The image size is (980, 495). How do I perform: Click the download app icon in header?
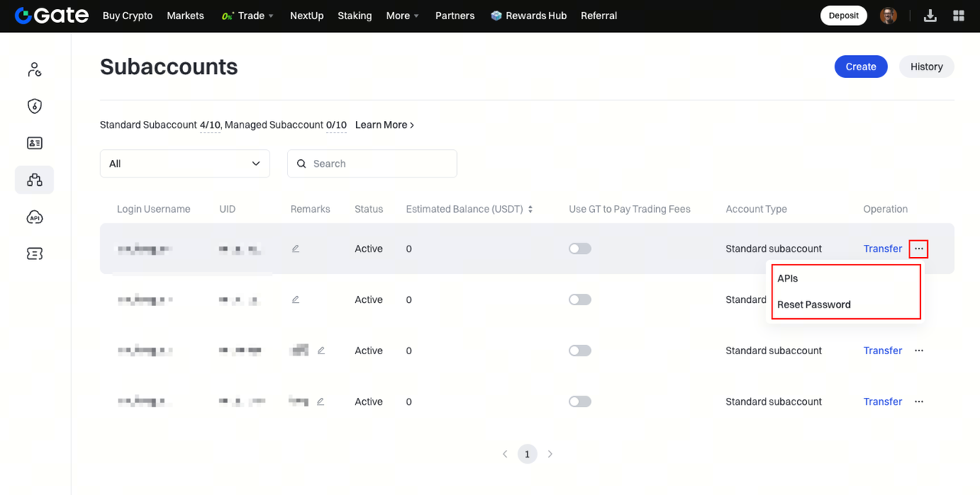(x=930, y=15)
